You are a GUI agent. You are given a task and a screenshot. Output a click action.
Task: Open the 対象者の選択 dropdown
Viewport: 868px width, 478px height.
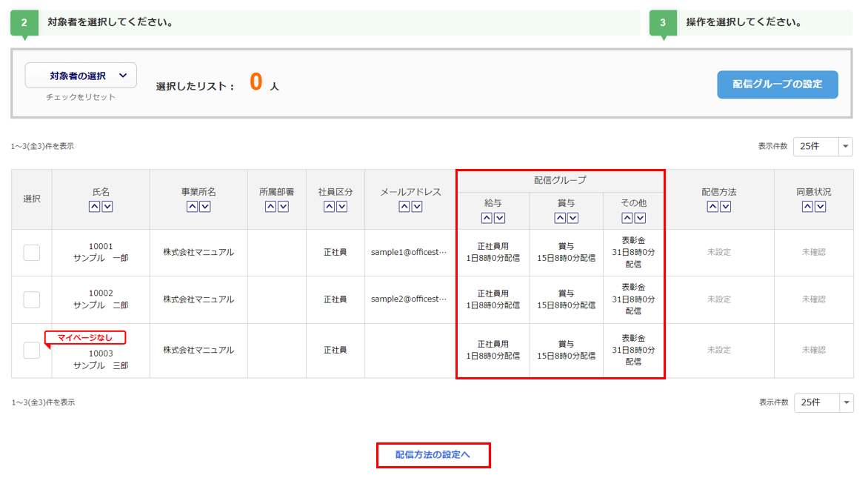click(x=81, y=76)
